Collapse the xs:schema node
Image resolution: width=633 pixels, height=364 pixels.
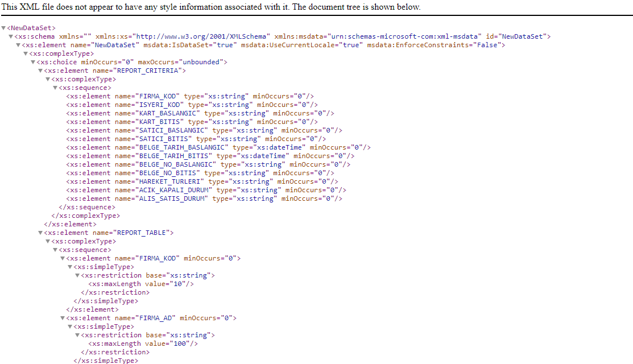point(11,36)
